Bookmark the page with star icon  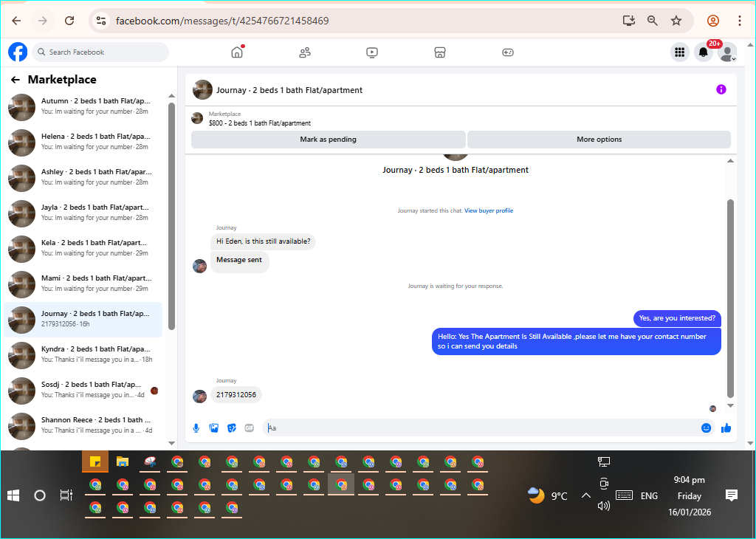tap(676, 21)
